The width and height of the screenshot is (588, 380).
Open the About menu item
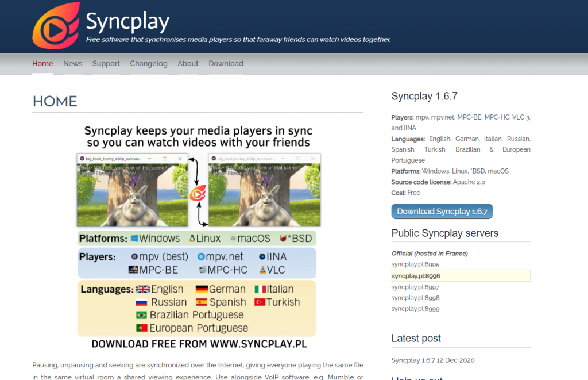188,63
